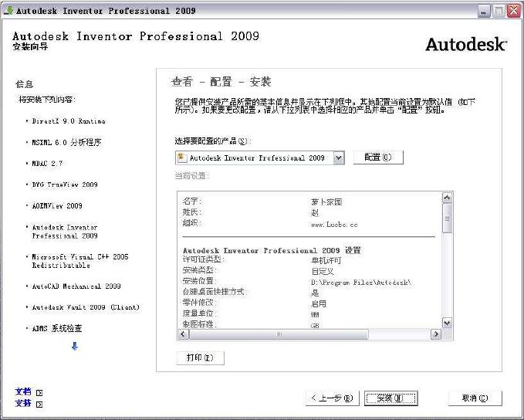This screenshot has width=524, height=420.
Task: Click the 启用 value for 零件修改
Action: click(319, 303)
